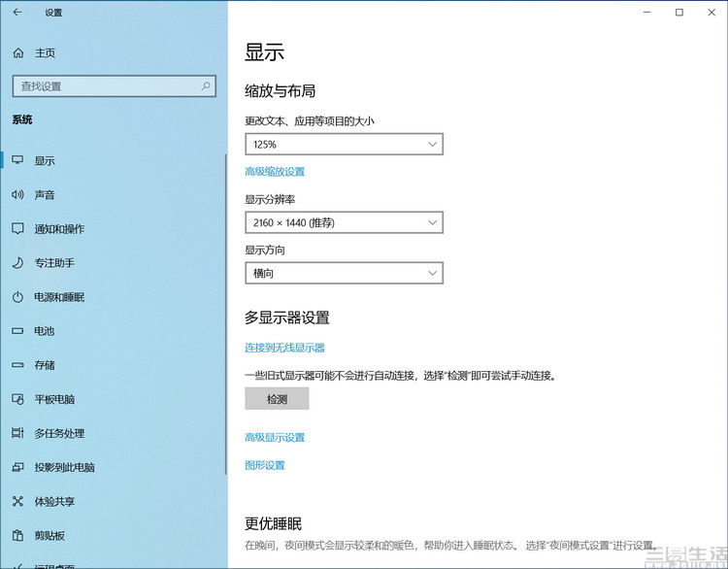Open 高级缩放设置 link
The image size is (728, 569).
(275, 172)
